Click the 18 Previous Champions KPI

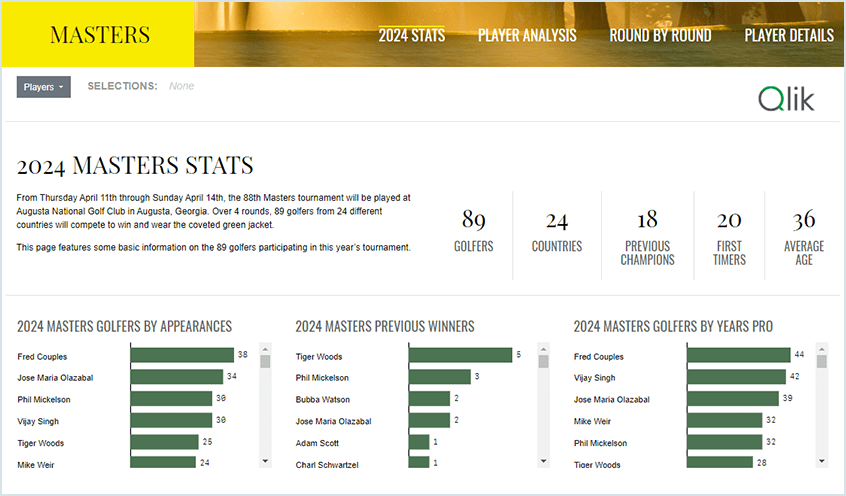point(647,237)
